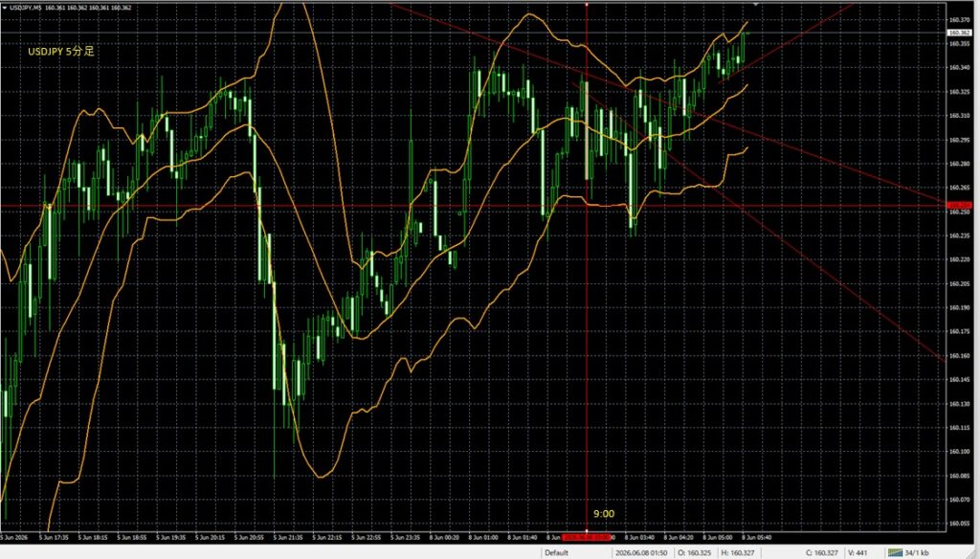This screenshot has width=980, height=559.
Task: Click the 'H: 160.327' high price status
Action: click(x=738, y=552)
